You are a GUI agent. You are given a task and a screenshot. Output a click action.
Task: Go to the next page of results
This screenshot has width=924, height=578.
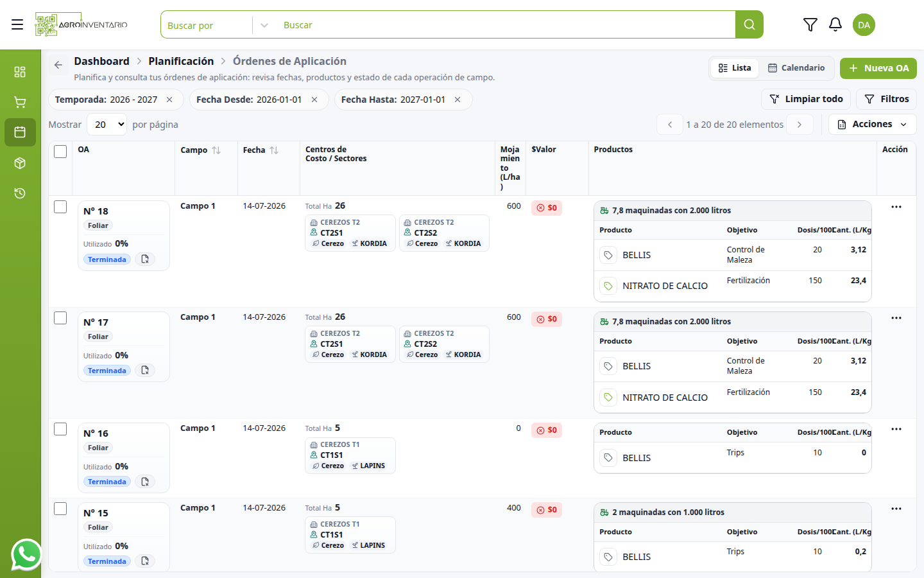coord(800,125)
